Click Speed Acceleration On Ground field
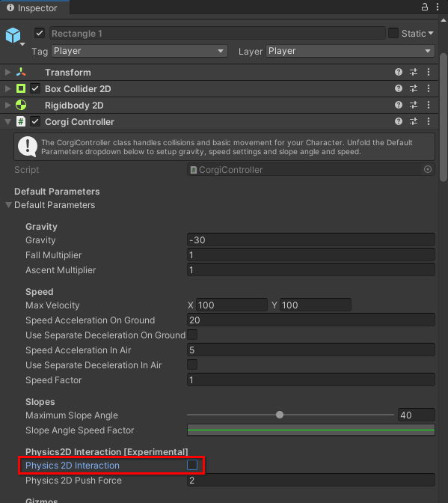This screenshot has height=503, width=448. click(311, 320)
